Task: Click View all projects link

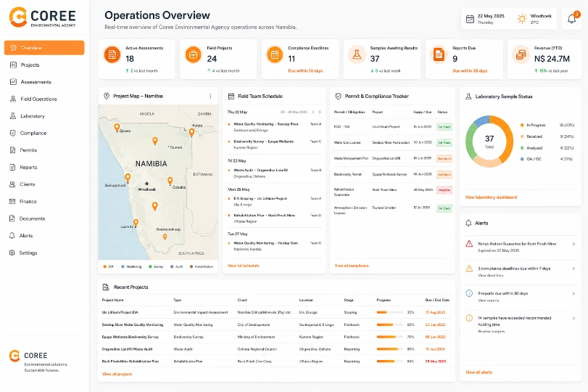Action: pos(117,374)
